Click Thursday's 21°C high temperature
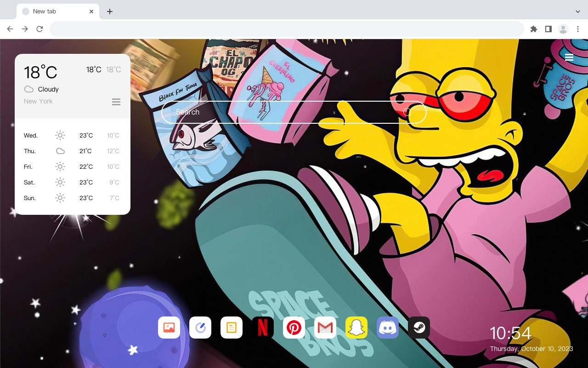Viewport: 588px width, 368px height. click(x=86, y=151)
